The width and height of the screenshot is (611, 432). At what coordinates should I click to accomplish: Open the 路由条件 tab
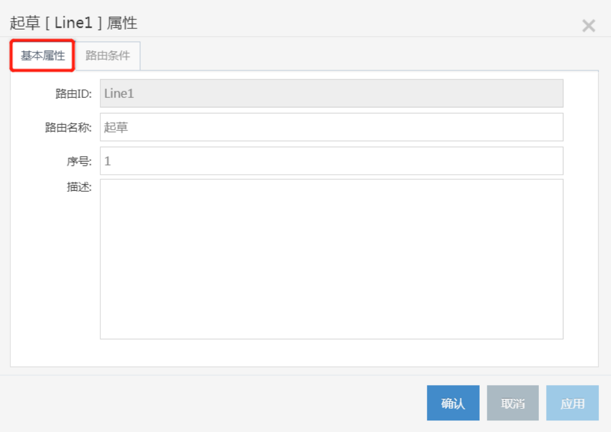click(108, 56)
